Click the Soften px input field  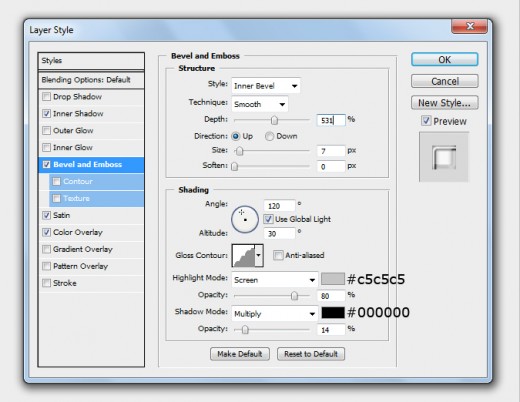pyautogui.click(x=331, y=166)
